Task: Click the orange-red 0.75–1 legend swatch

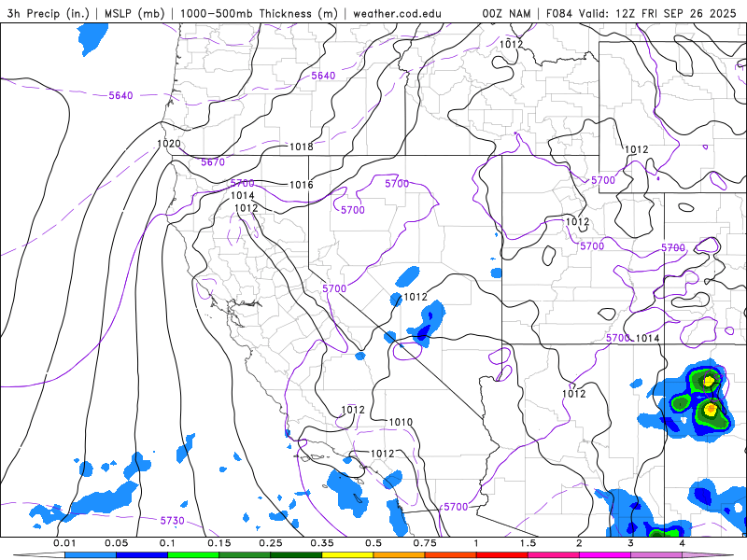Action: click(451, 555)
